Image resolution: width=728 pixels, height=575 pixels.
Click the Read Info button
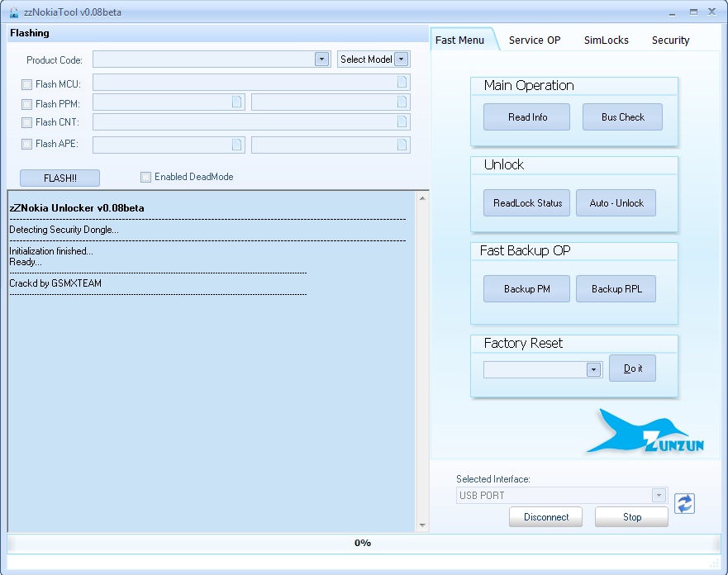click(527, 117)
